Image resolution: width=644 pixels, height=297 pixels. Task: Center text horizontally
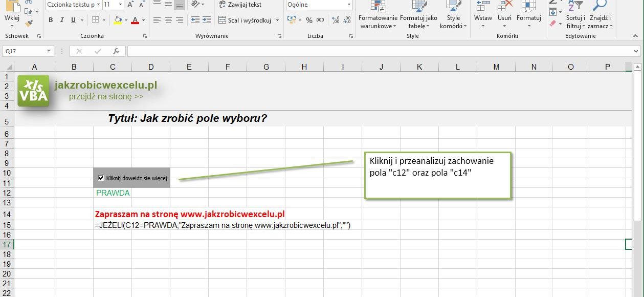168,20
